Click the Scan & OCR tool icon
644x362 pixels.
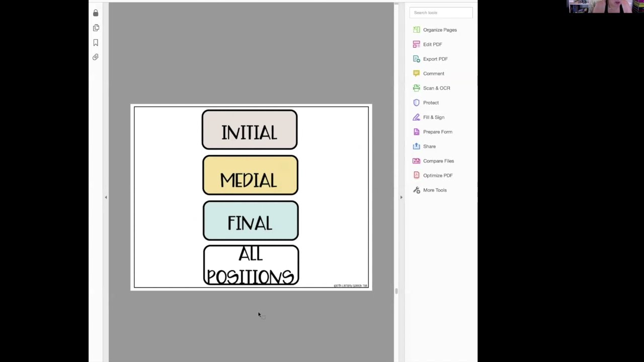pyautogui.click(x=416, y=88)
